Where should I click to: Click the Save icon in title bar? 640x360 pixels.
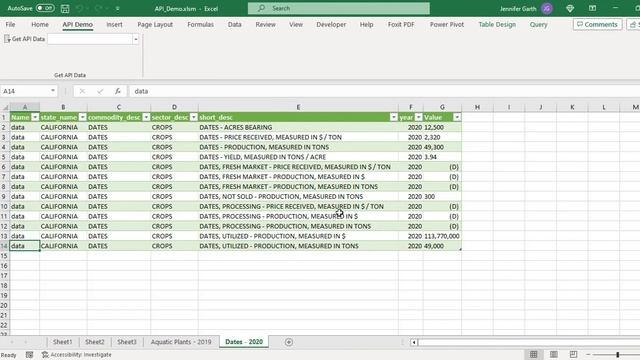tap(65, 8)
